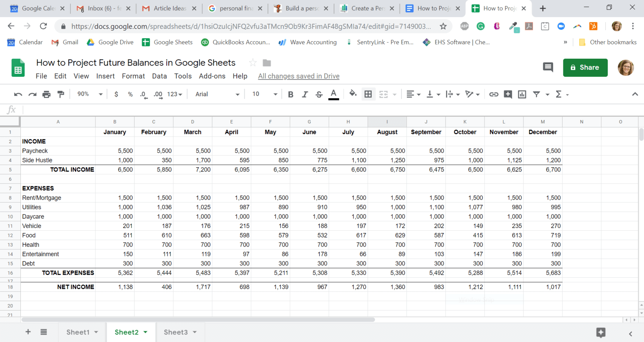This screenshot has height=342, width=644.
Task: Open the 123 number format dropdown
Action: tap(175, 94)
